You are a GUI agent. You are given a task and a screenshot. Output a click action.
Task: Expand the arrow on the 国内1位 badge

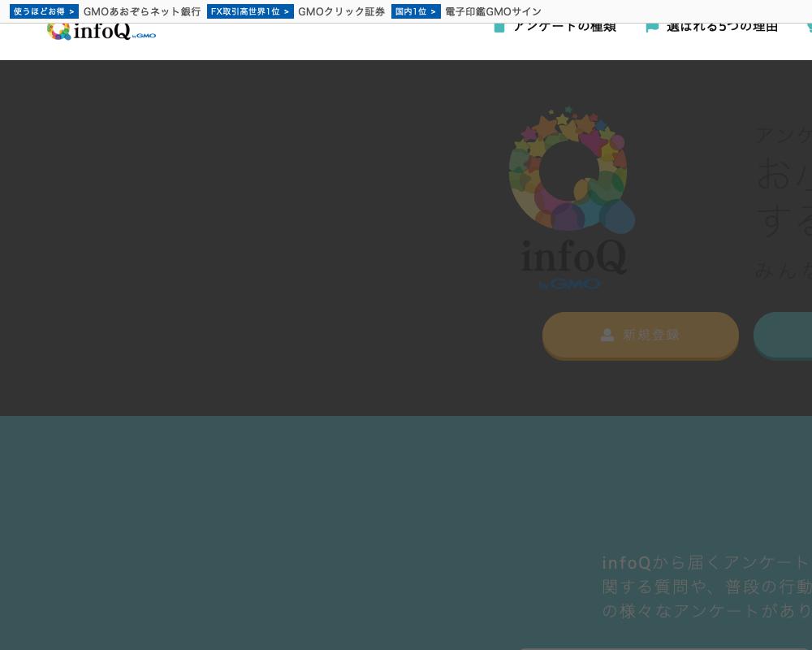[432, 11]
